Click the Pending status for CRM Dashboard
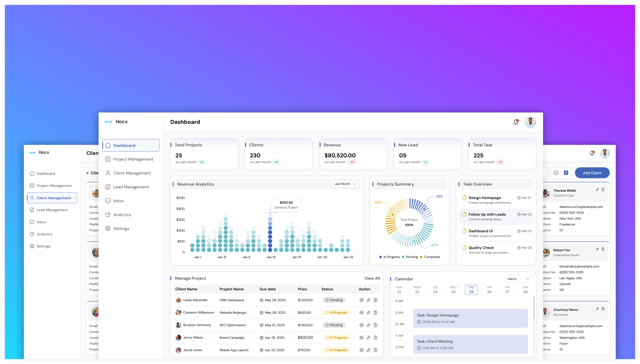This screenshot has height=364, width=640. (334, 300)
